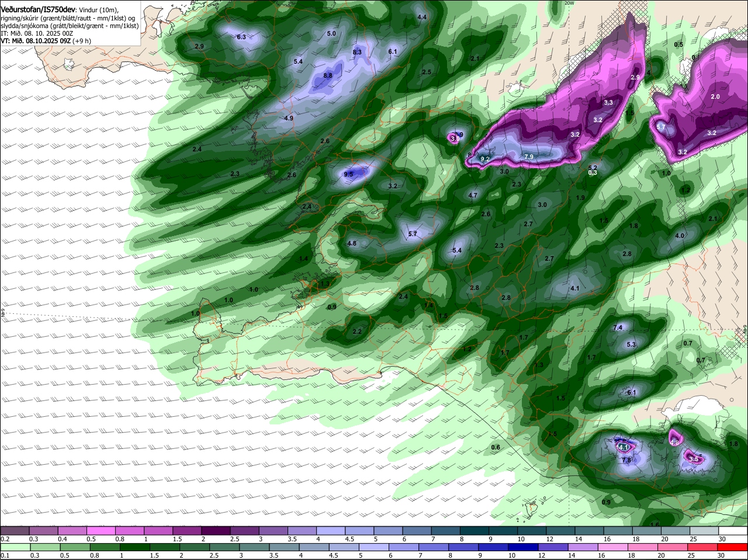Click the 7.8 precipitation value
Image resolution: width=748 pixels, height=560 pixels.
626,460
